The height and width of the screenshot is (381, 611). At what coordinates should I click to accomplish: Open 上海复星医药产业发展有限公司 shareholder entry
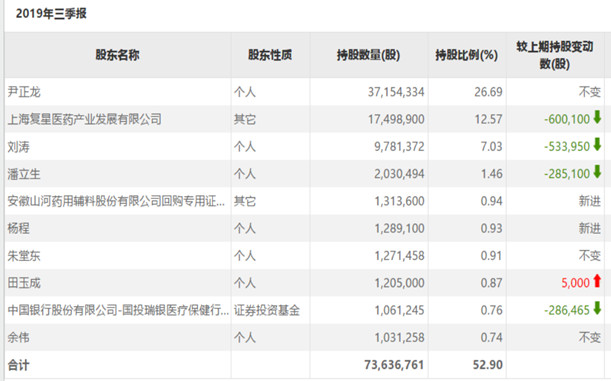(85, 119)
